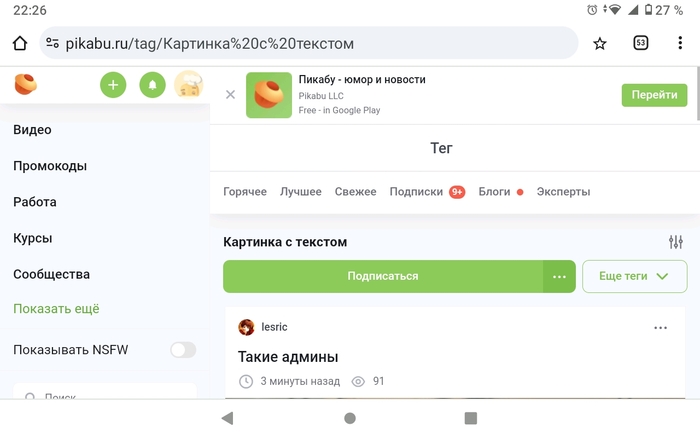Open post options menu for lesric post
Screen dimensions: 700x438
(x=660, y=328)
